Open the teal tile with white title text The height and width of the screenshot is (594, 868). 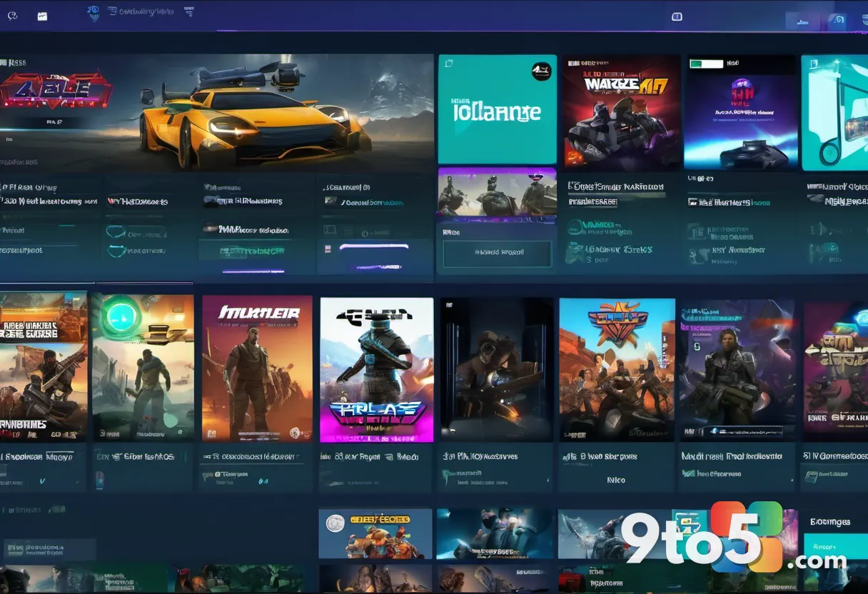tap(497, 110)
